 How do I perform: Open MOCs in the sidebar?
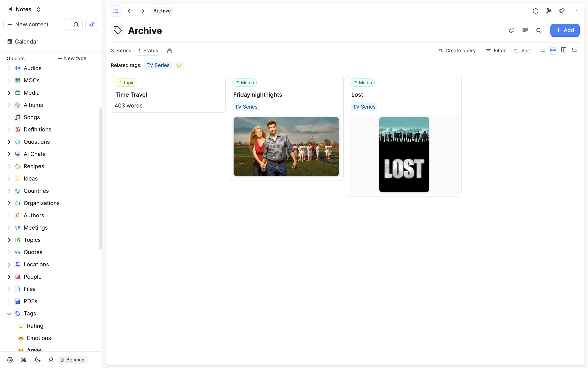32,81
